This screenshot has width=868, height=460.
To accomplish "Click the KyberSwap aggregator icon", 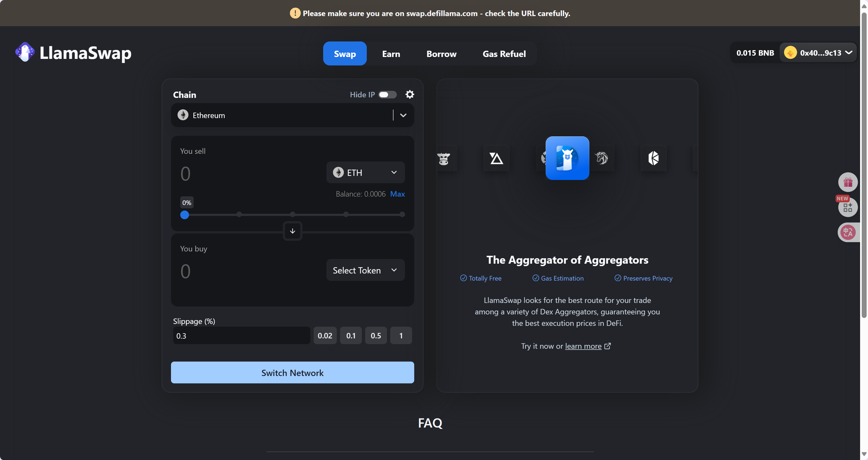I will tap(653, 158).
